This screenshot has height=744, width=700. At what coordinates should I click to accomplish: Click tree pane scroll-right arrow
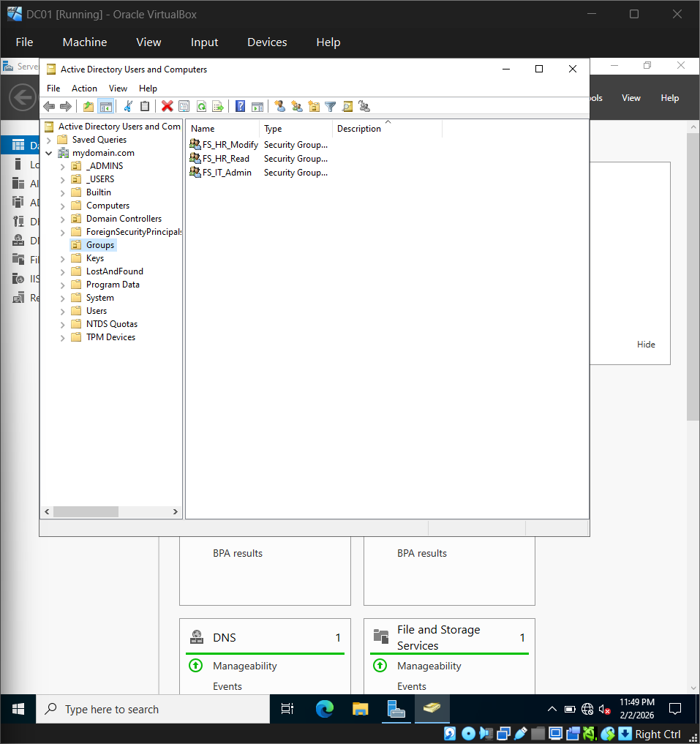[175, 511]
